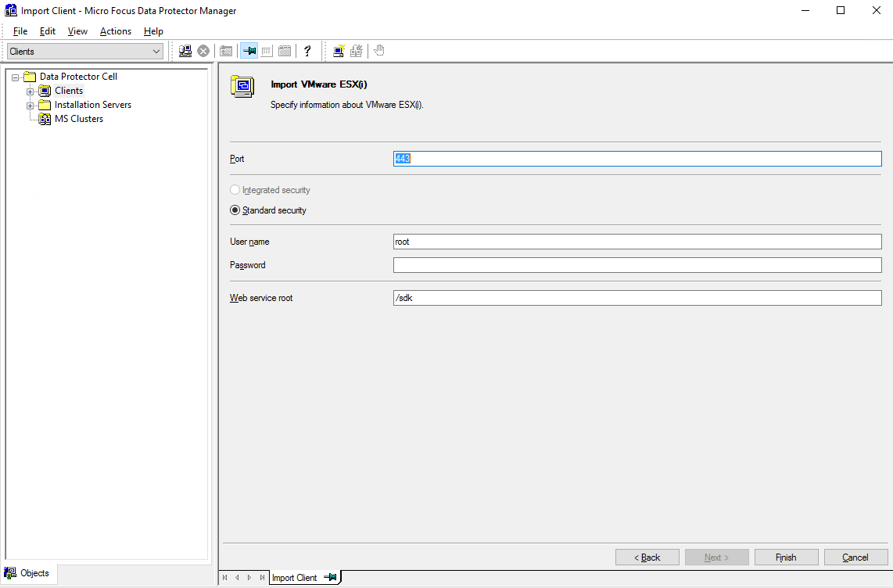
Task: Click 'Specify information about VMware ESX(i).' text
Action: 347,105
